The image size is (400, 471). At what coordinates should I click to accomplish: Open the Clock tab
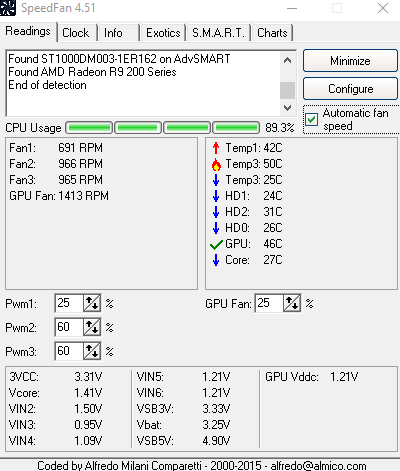click(x=76, y=33)
